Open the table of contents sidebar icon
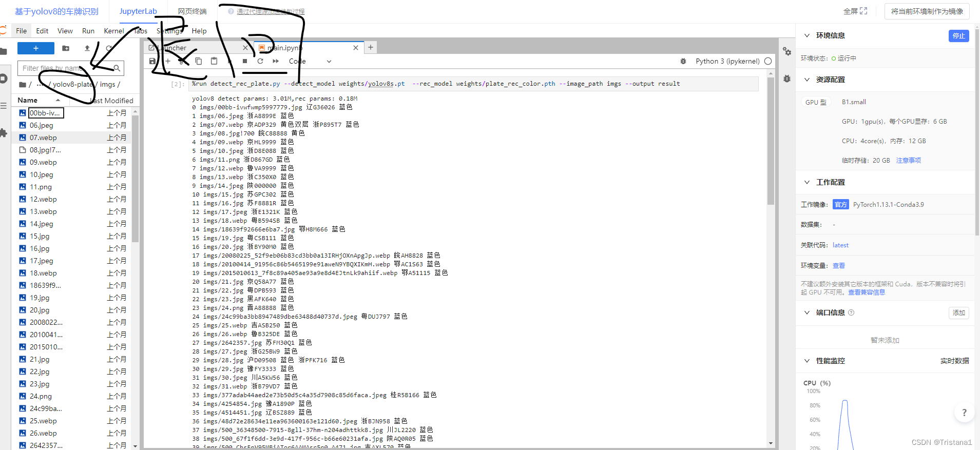The width and height of the screenshot is (980, 450). 4,106
